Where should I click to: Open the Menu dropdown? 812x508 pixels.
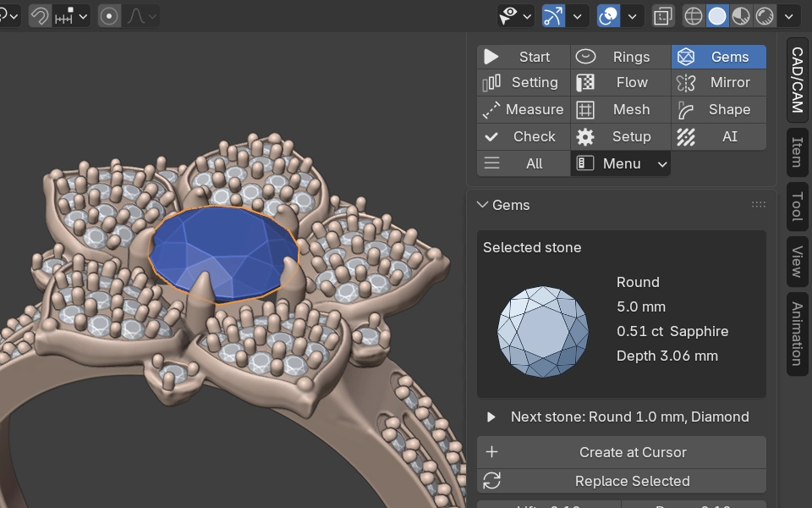(x=620, y=163)
